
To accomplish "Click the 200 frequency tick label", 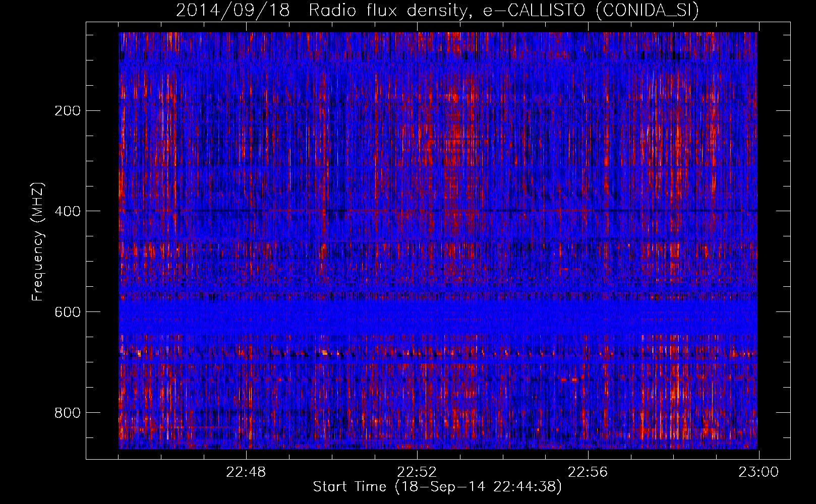I will coord(67,111).
